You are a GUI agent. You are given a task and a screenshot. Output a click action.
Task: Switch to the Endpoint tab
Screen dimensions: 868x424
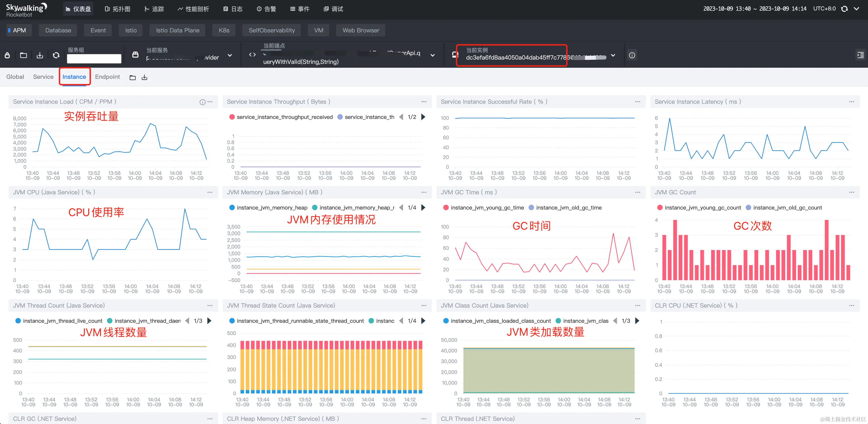[107, 77]
